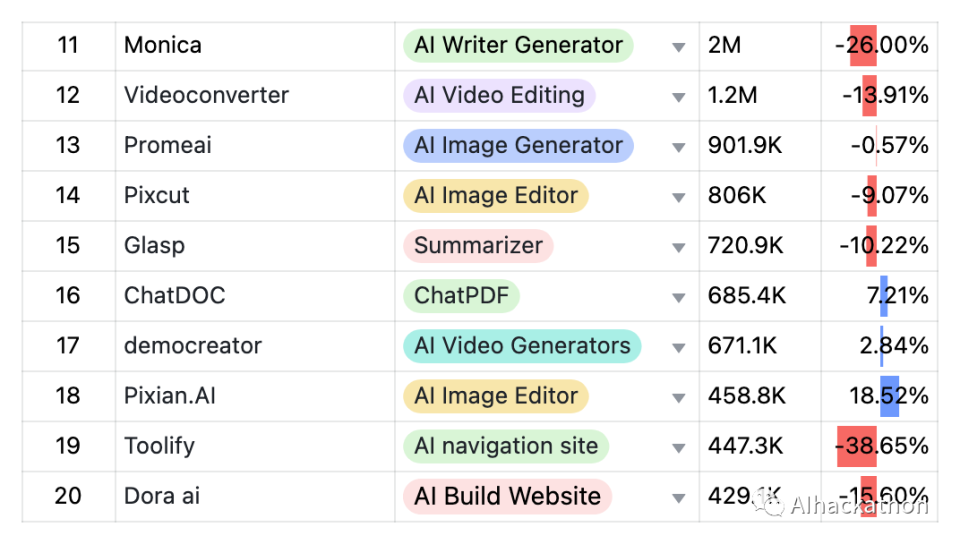
Task: Click dropdown arrow next to Summarizer tag
Action: tap(679, 247)
